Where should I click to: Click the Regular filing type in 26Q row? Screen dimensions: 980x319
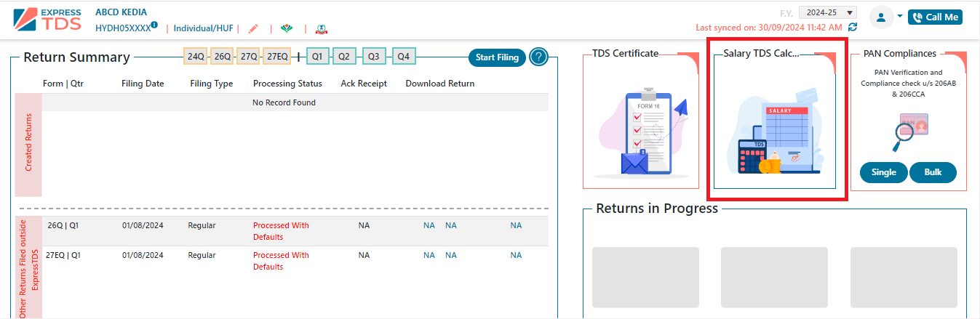202,225
